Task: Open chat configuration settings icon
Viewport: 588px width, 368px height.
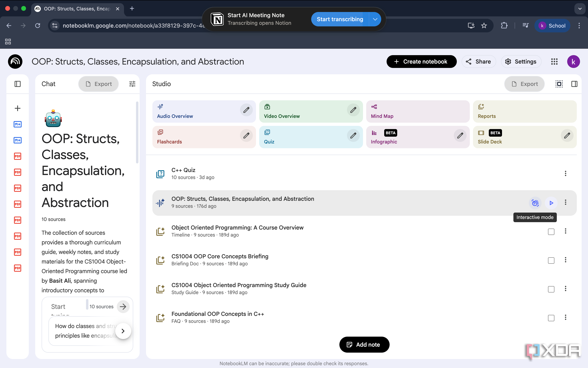Action: coord(132,84)
